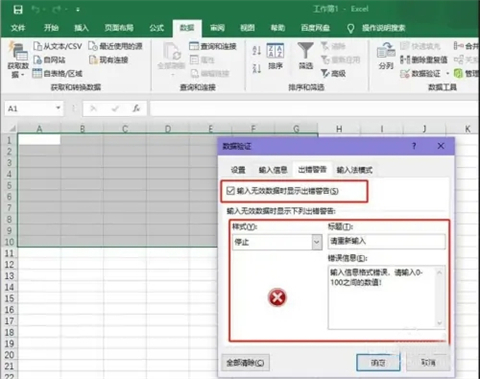
Task: Open the 设置 tab in dialog
Action: [x=238, y=170]
